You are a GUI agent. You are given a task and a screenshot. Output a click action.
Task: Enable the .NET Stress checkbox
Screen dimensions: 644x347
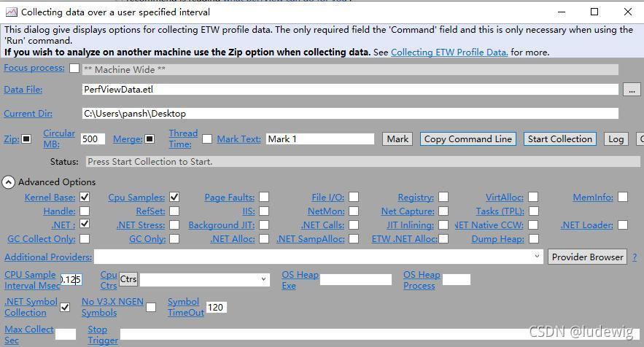pyautogui.click(x=174, y=225)
